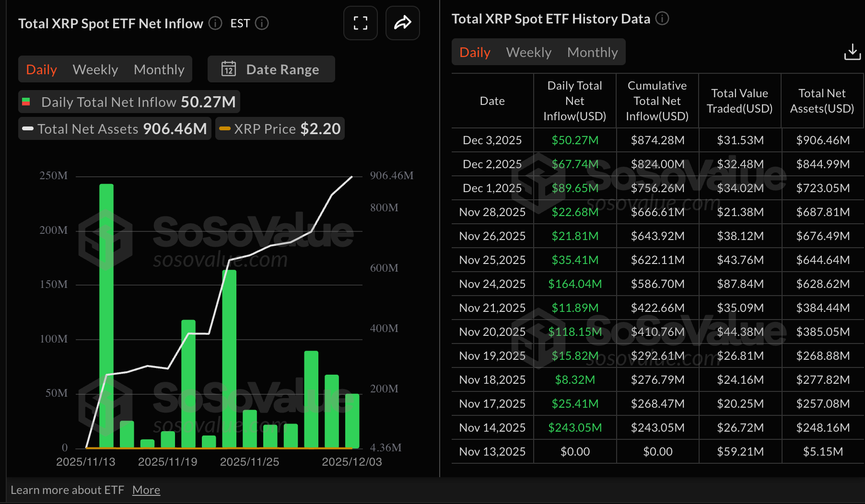Click the info icon next to EST

(262, 23)
